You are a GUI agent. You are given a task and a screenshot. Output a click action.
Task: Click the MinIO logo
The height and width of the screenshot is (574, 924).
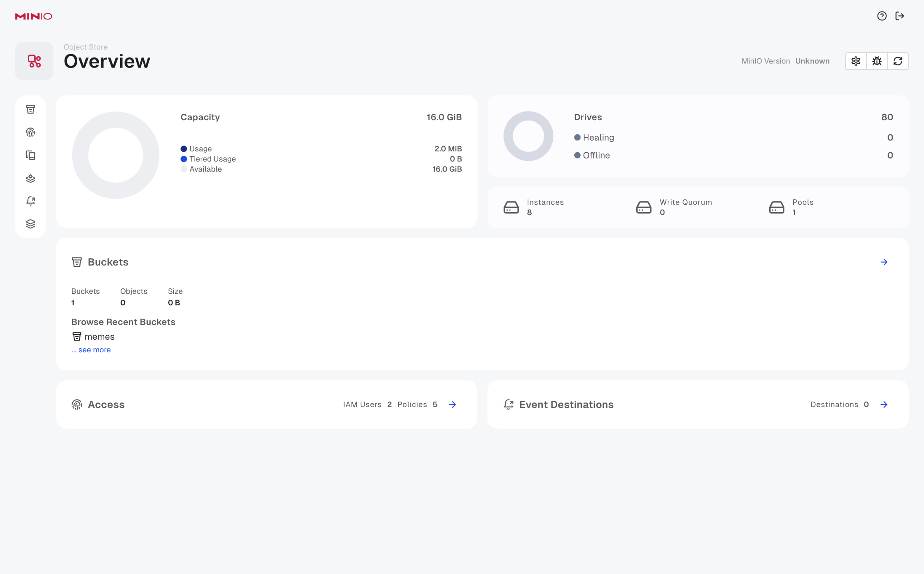pos(34,16)
